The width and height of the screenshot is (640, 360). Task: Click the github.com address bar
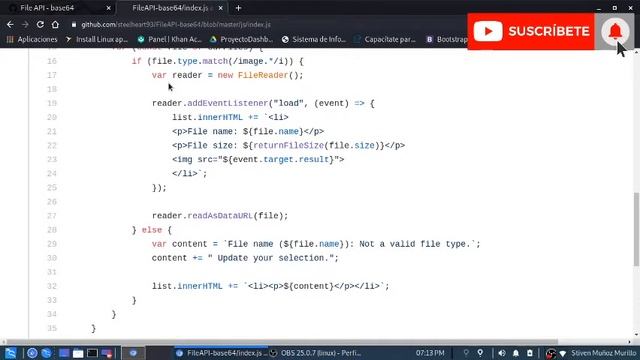click(x=176, y=24)
